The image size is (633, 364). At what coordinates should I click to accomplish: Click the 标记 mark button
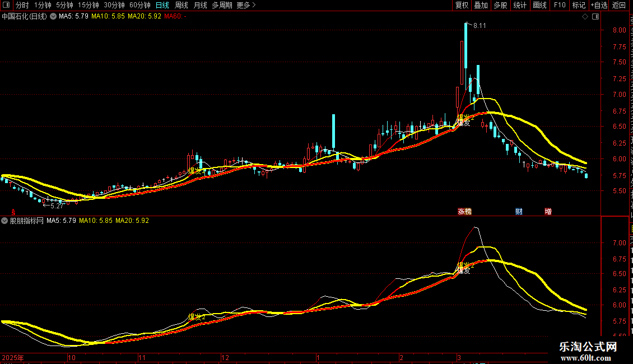(x=579, y=5)
